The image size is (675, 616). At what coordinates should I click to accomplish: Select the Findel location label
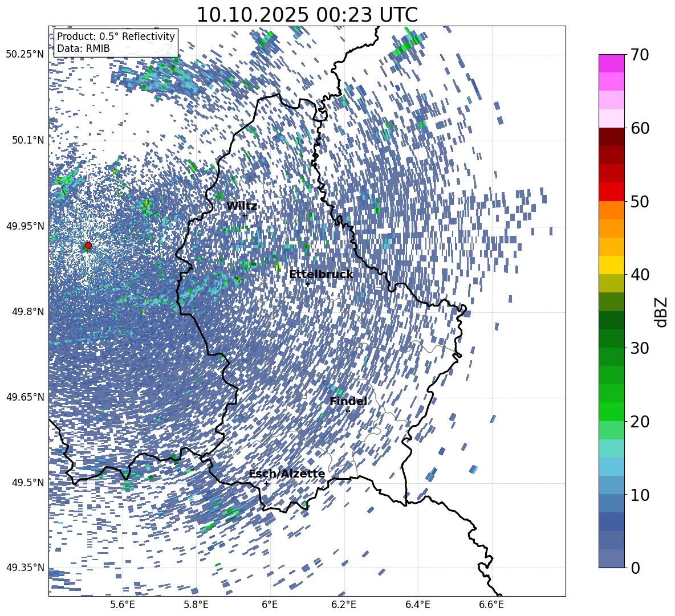(348, 401)
